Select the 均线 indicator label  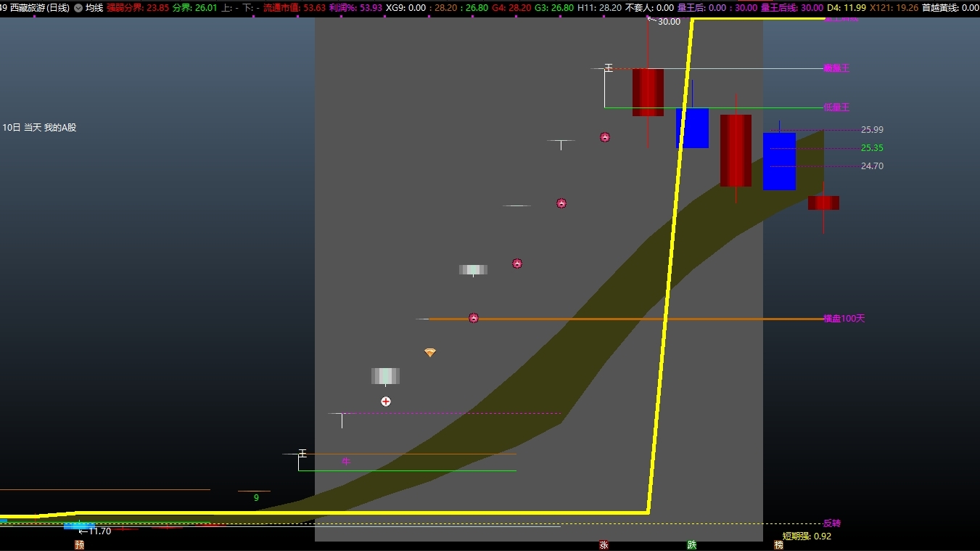(x=94, y=8)
